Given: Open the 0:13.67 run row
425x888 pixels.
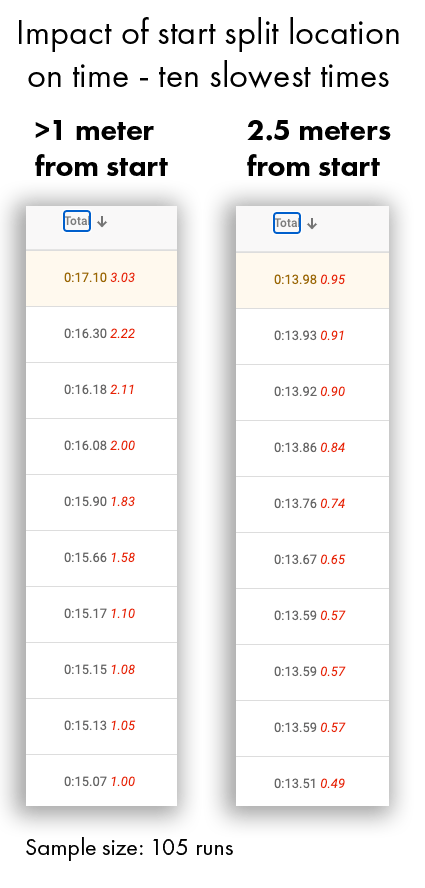Looking at the screenshot, I should click(x=312, y=560).
